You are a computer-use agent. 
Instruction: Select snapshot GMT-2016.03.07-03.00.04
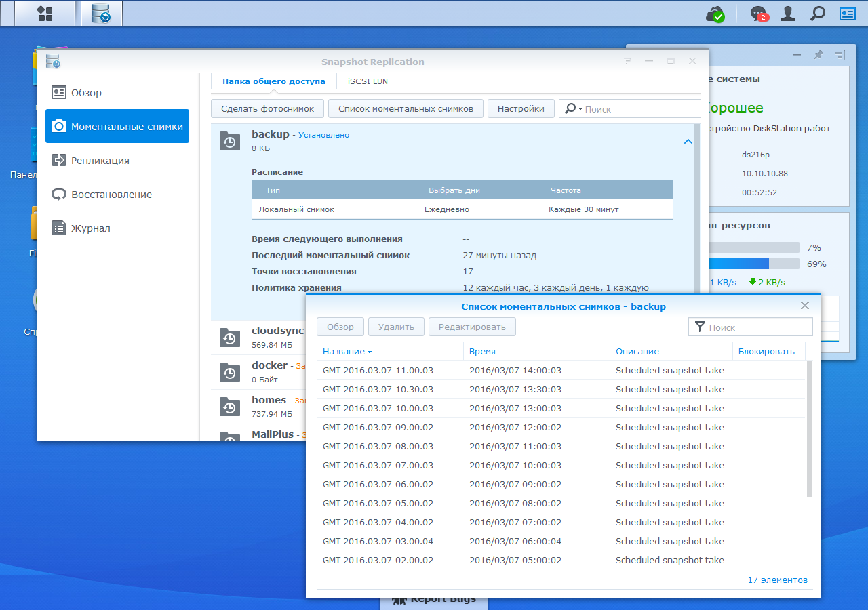click(x=561, y=542)
